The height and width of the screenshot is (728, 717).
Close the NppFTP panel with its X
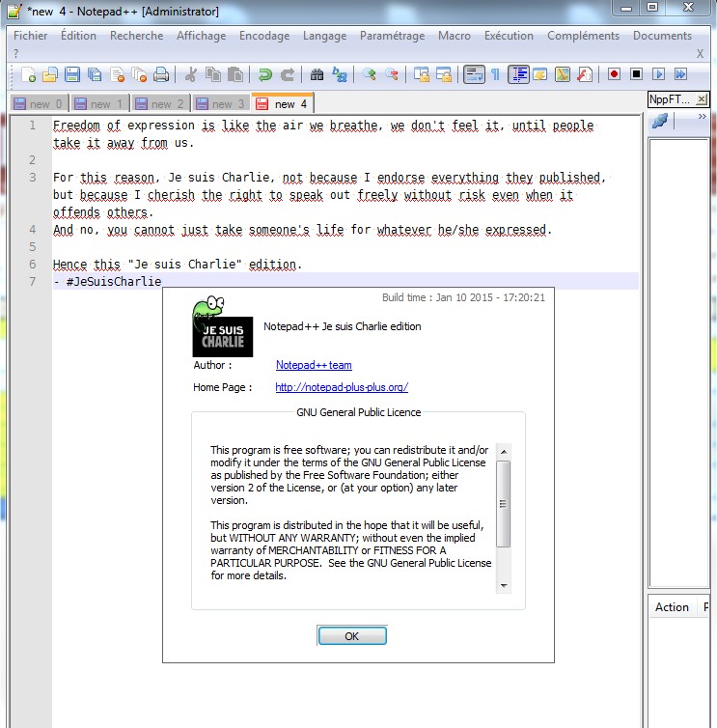tap(702, 98)
